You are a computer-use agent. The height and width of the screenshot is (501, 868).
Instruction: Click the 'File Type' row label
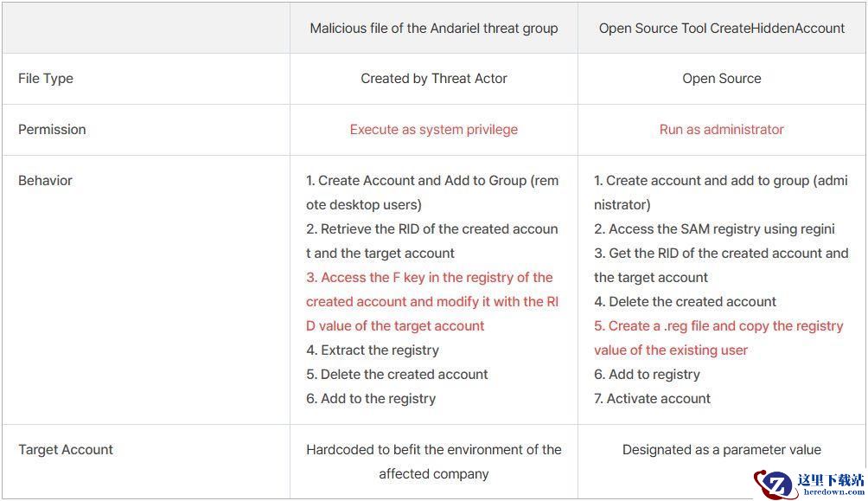[x=46, y=79]
